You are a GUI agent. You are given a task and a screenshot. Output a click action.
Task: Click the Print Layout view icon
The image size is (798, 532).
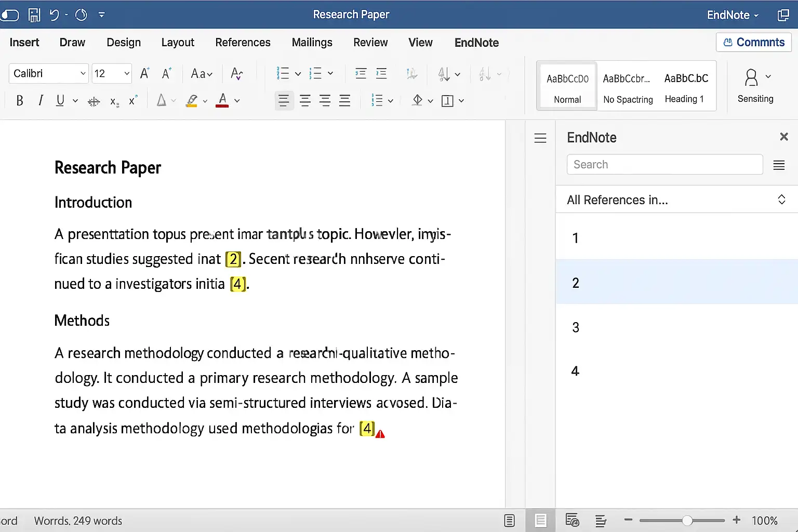541,521
